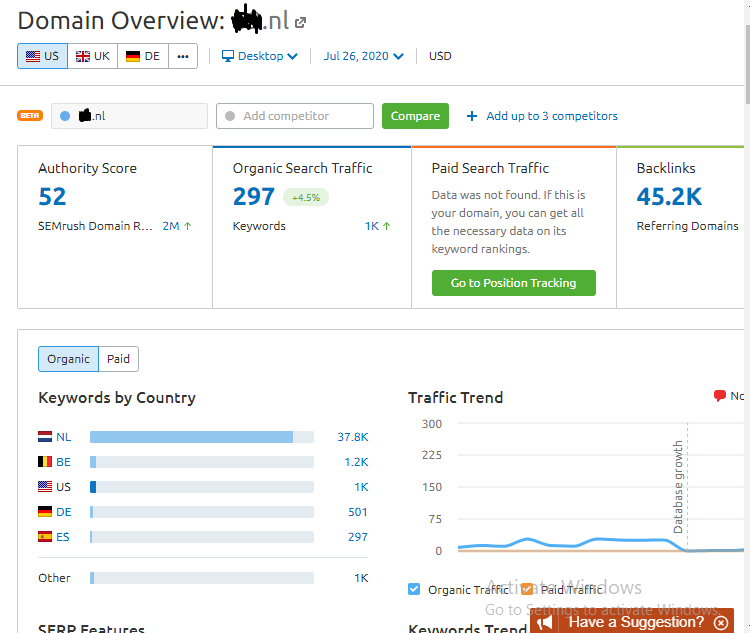Select the UK database tab
750x633 pixels.
93,56
